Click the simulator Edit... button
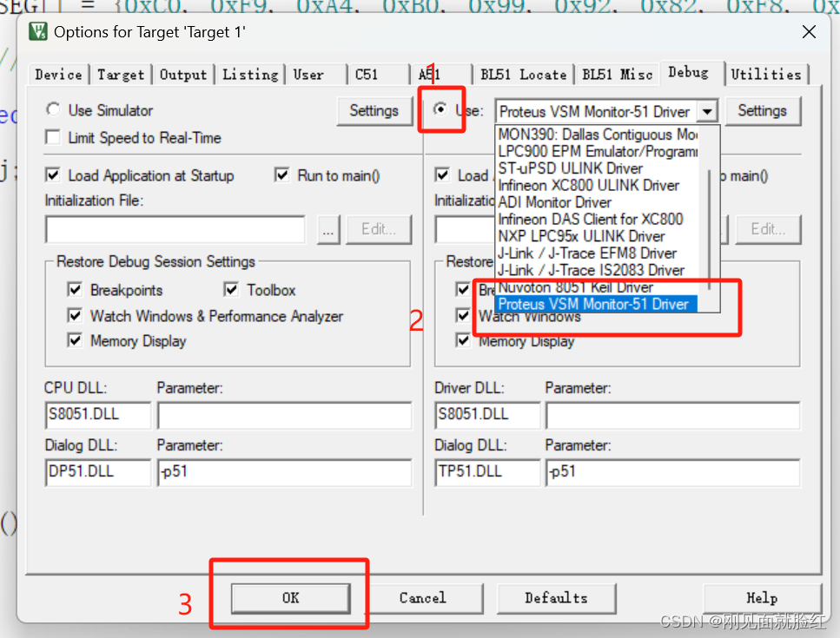Screen dimensions: 840x638 point(379,230)
